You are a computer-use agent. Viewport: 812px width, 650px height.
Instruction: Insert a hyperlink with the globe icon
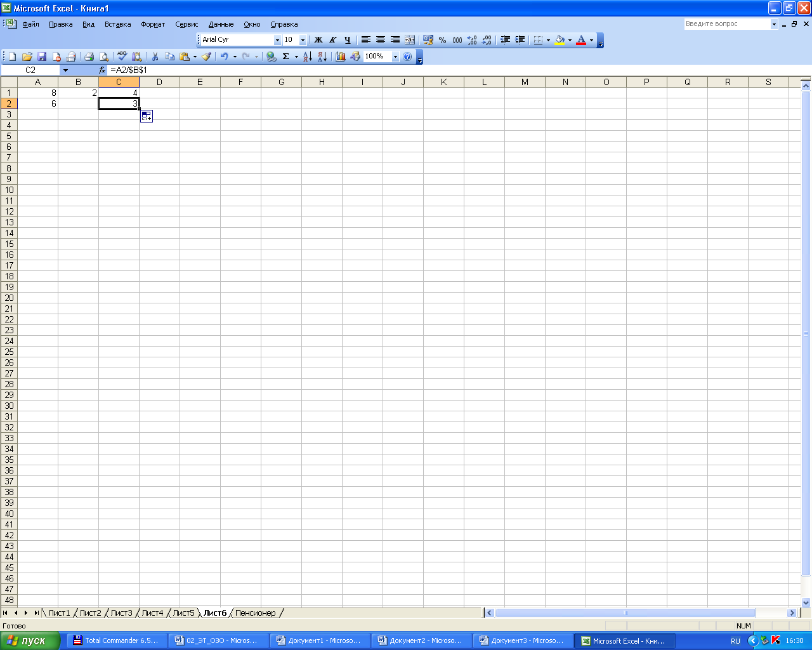click(x=272, y=56)
